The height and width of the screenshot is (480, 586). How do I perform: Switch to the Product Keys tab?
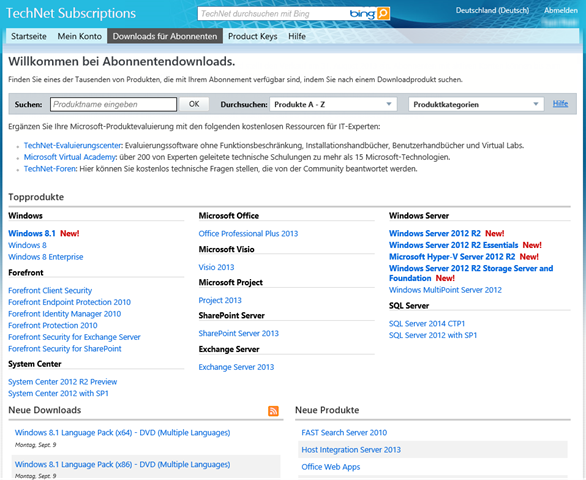253,36
